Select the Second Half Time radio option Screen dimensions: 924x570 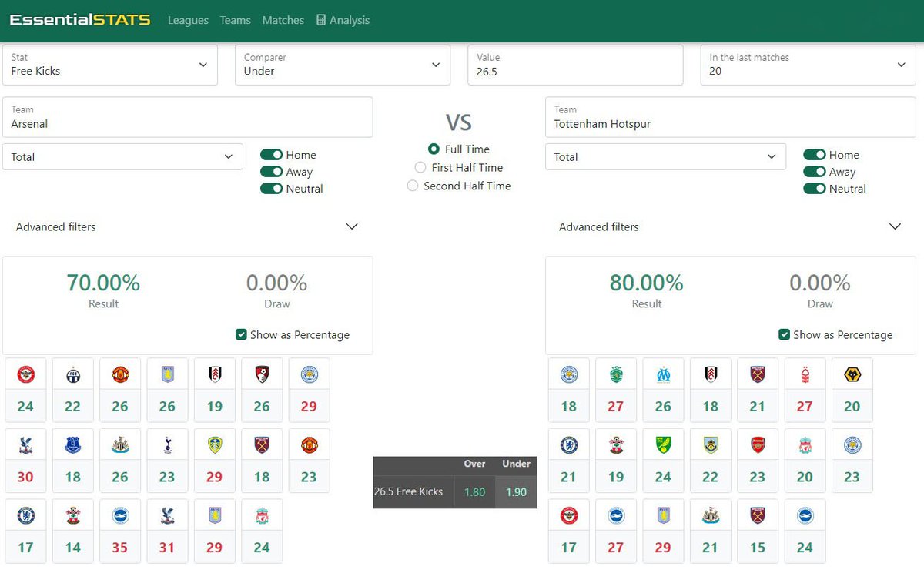pos(413,186)
